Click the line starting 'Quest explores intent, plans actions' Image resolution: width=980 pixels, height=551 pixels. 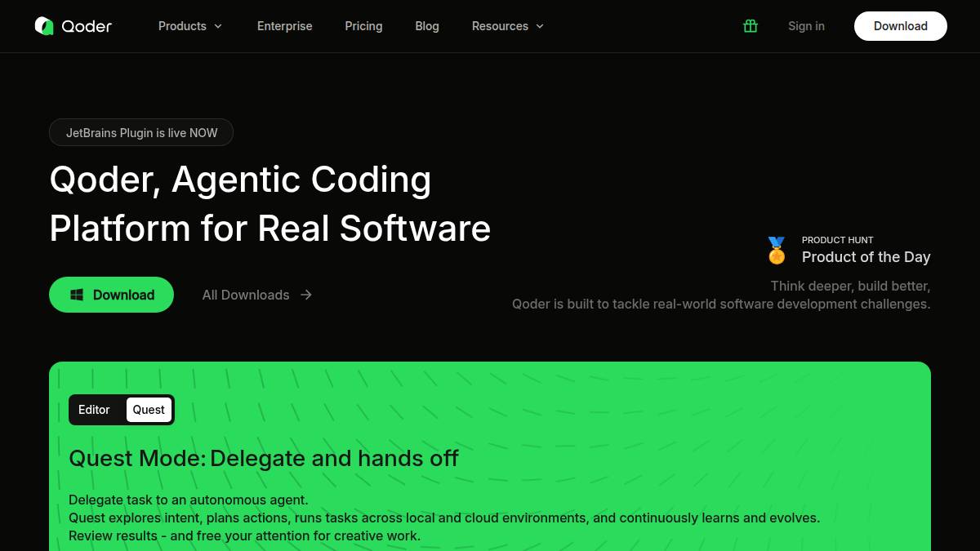(444, 518)
